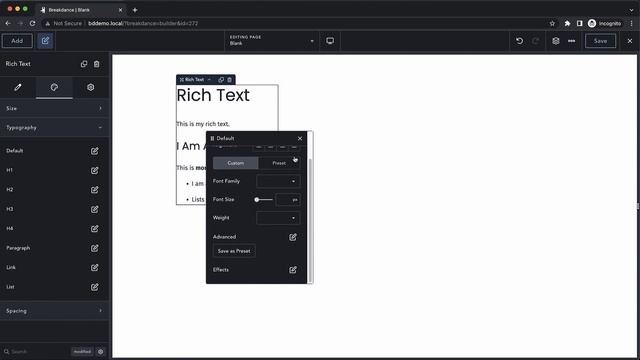
Task: Click the Add button
Action: click(x=17, y=41)
